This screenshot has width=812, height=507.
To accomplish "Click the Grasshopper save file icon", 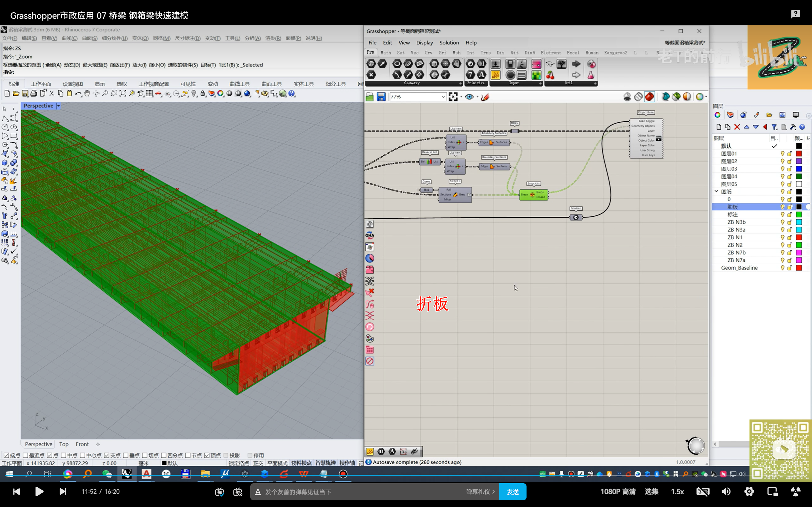I will (x=381, y=97).
